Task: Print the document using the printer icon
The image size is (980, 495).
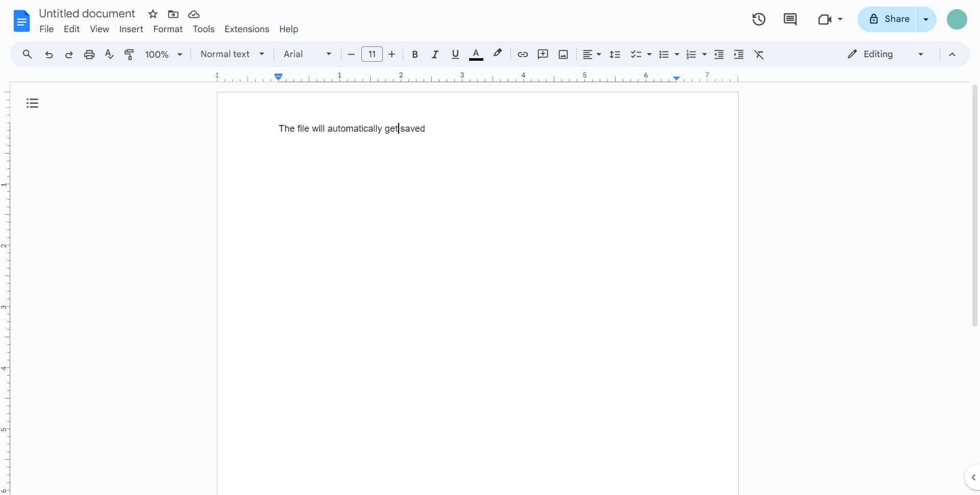Action: click(89, 55)
